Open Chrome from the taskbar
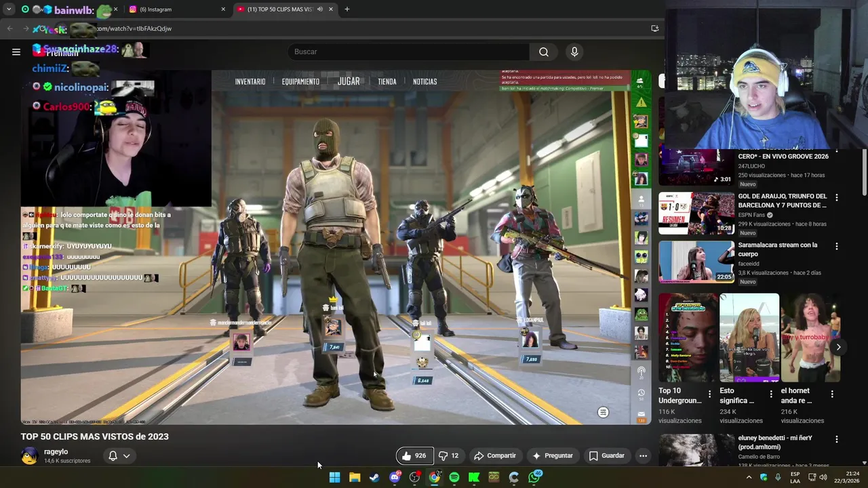The width and height of the screenshot is (868, 488). 434,477
